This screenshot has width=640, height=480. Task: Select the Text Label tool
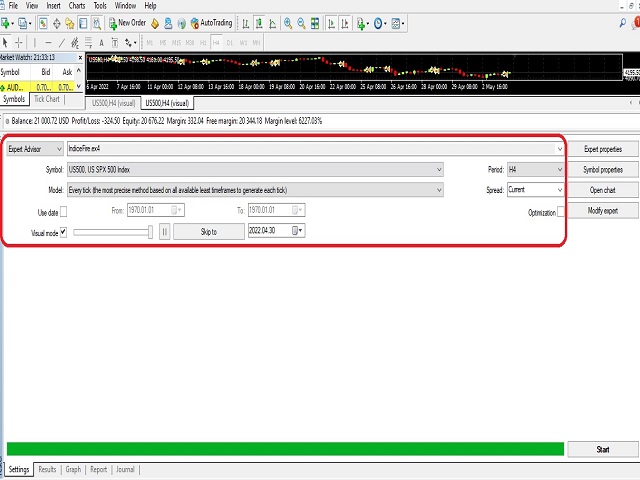tap(115, 42)
